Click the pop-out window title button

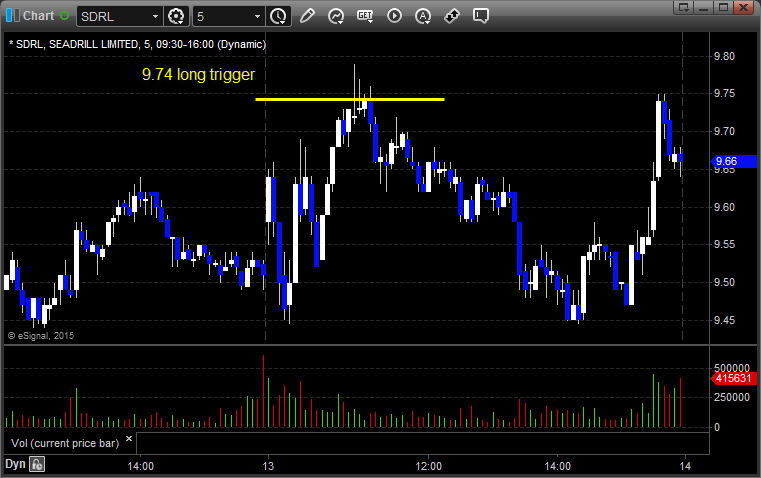684,7
